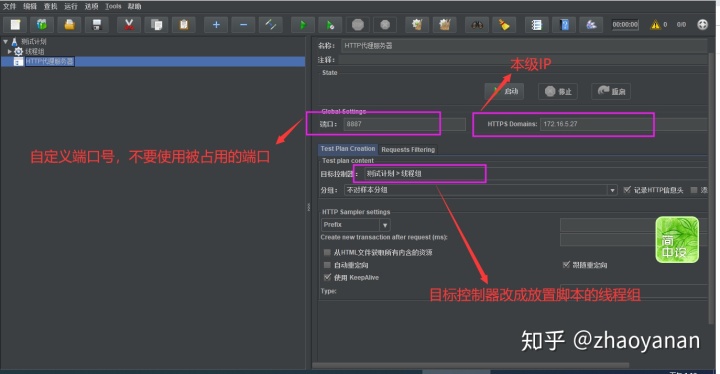720x374 pixels.
Task: Click the 00:00:00 elapsed time display
Action: (x=625, y=25)
